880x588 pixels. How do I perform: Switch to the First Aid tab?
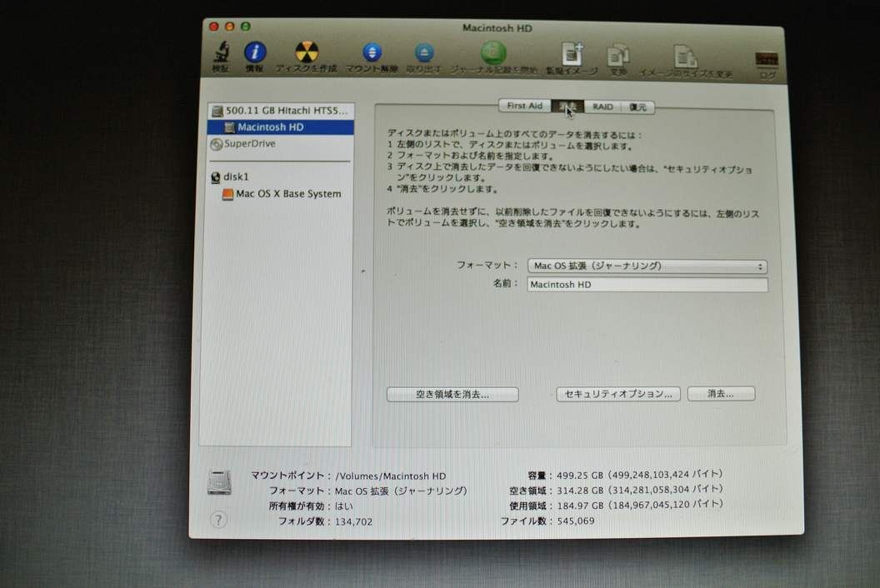point(525,106)
